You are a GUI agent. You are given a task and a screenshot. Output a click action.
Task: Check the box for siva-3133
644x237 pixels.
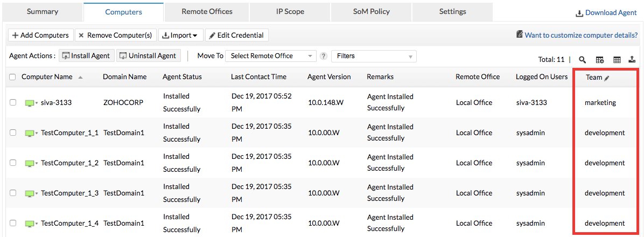click(x=13, y=103)
